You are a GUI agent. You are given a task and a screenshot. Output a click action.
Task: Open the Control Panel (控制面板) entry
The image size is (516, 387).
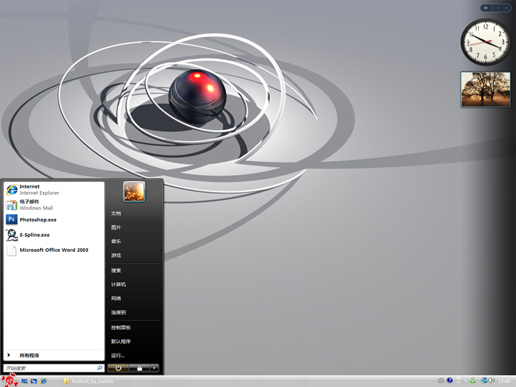coord(121,328)
